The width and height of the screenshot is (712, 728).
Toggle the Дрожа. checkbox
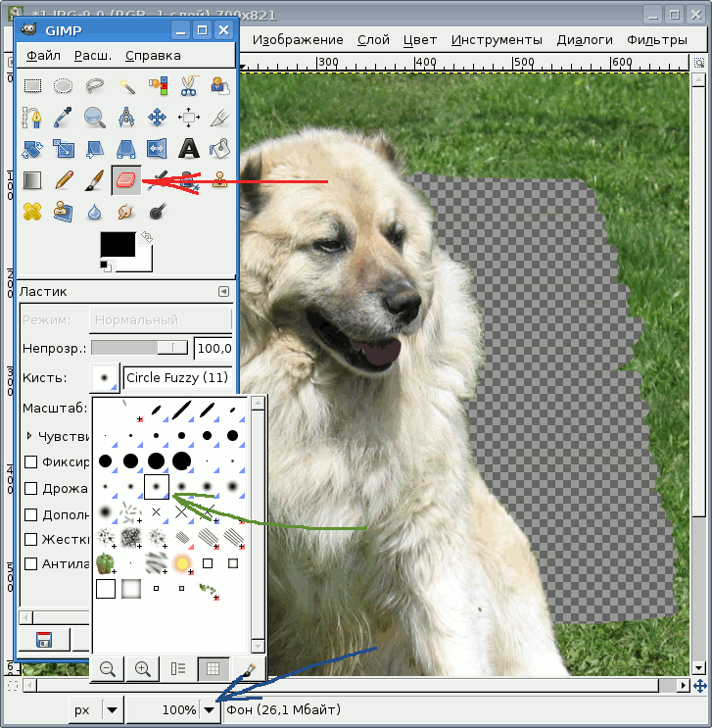click(x=31, y=488)
